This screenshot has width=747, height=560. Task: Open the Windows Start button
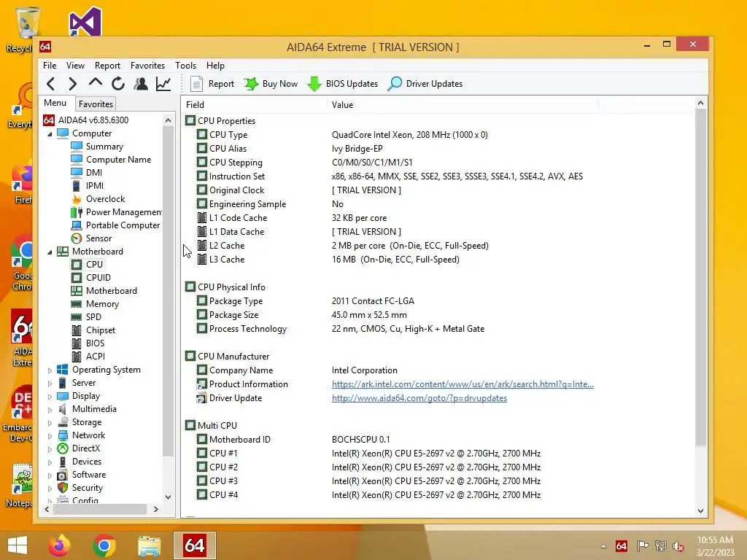[x=18, y=545]
